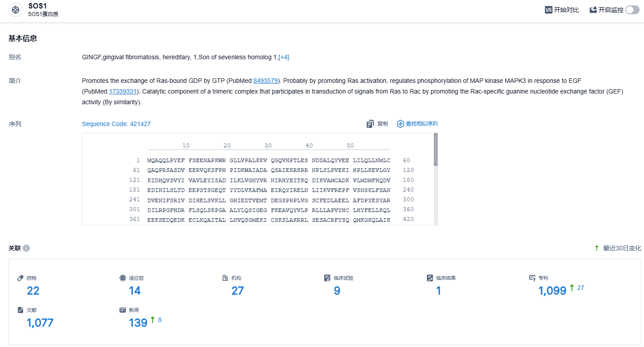Click the 临床试验 icon
The height and width of the screenshot is (347, 644).
pos(328,278)
